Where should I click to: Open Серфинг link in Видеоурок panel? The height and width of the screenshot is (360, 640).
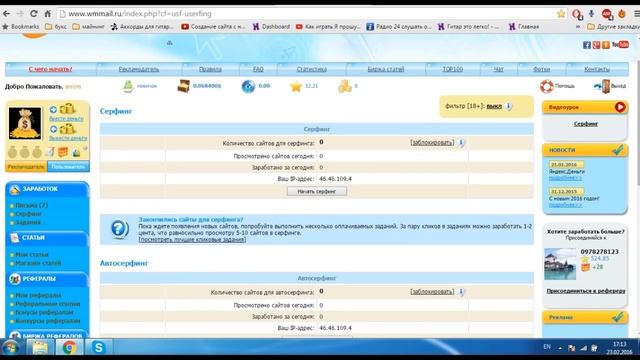586,124
